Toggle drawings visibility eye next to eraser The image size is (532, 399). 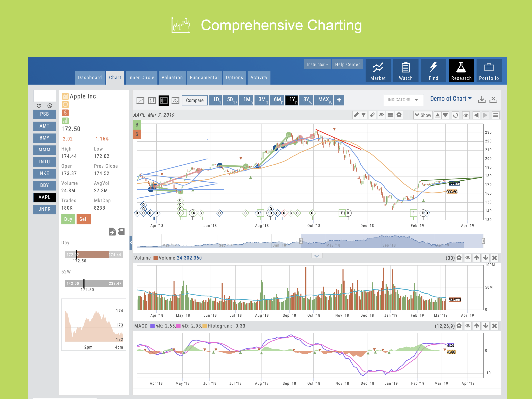381,115
